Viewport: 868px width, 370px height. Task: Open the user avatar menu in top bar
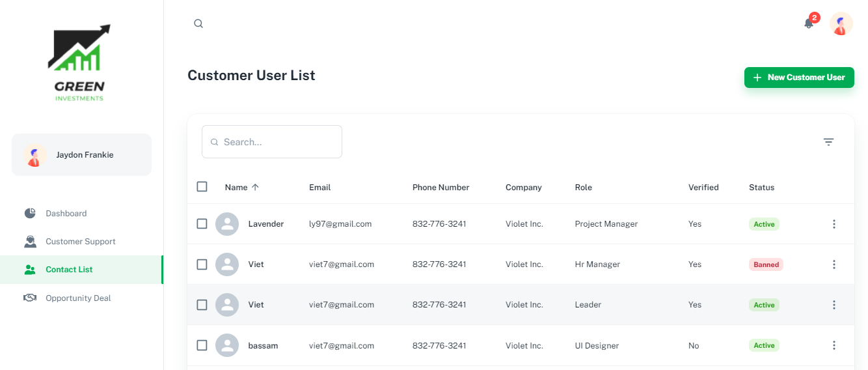[841, 24]
